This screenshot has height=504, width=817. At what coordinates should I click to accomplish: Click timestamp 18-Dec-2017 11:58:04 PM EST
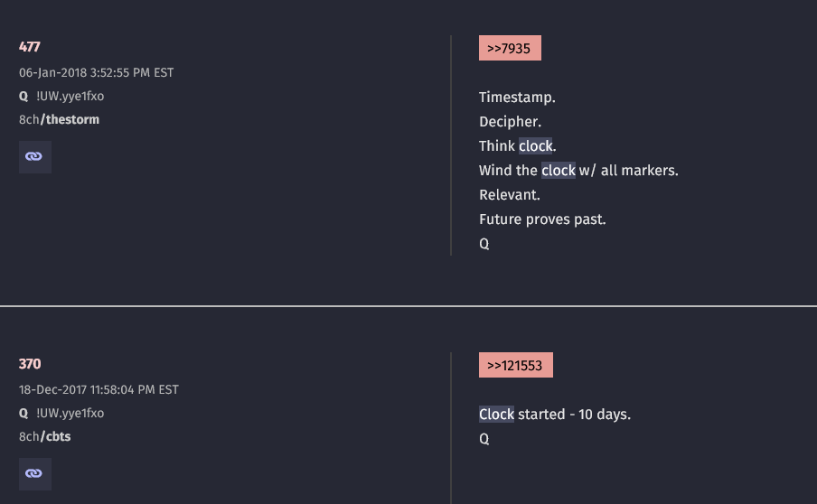[x=99, y=390]
